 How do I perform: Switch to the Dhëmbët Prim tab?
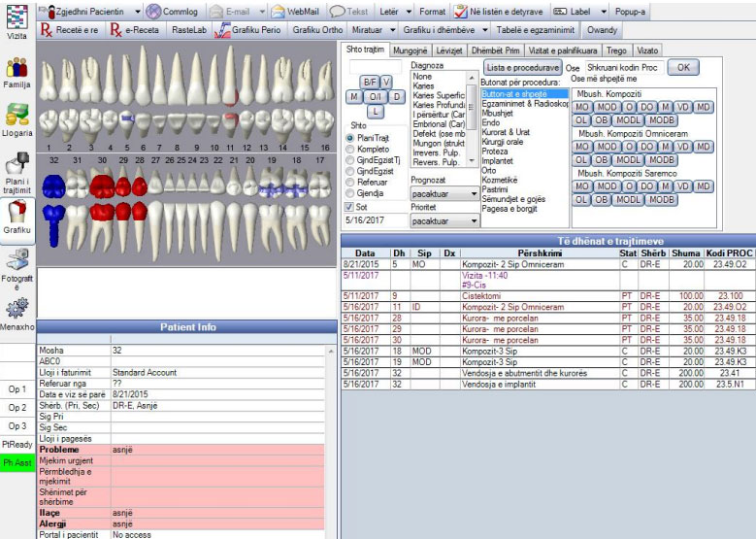[x=497, y=50]
